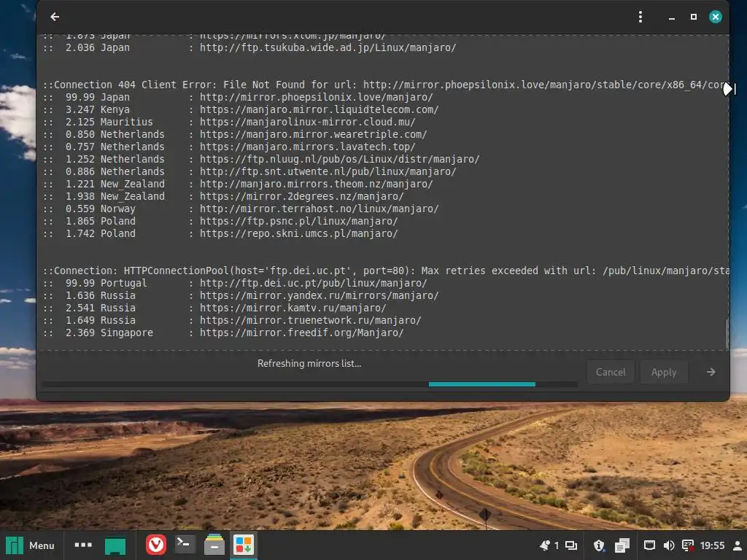The image size is (747, 560).
Task: Click the mirror refresh progress bar
Action: tap(309, 384)
